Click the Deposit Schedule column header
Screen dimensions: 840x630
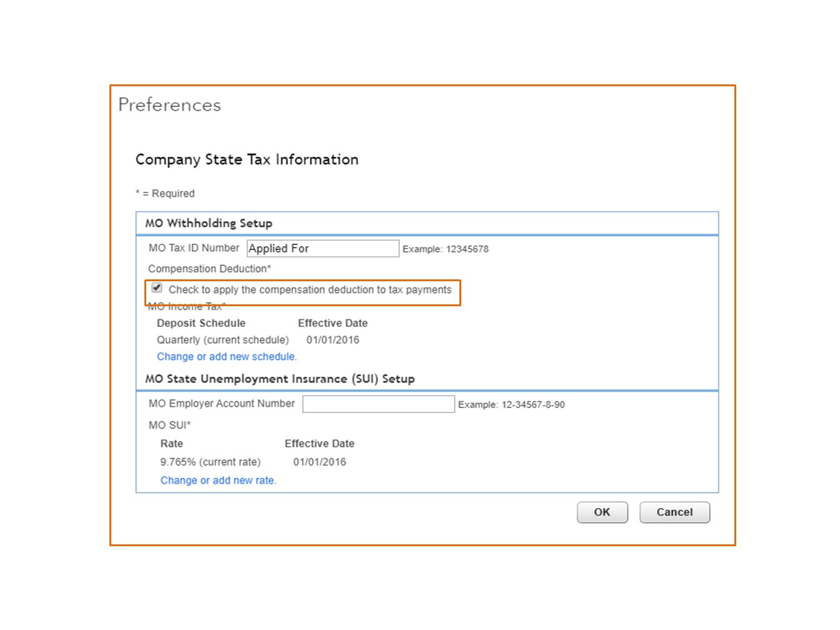201,323
